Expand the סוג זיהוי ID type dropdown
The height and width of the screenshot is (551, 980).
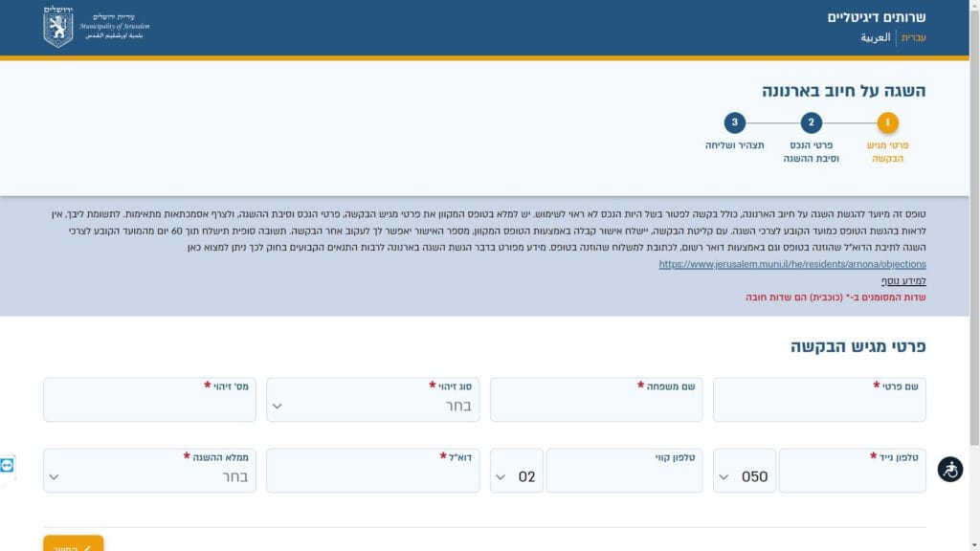(372, 405)
